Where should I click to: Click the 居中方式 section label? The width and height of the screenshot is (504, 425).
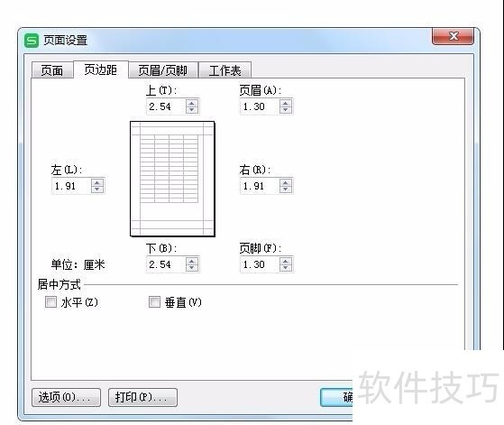[x=60, y=284]
